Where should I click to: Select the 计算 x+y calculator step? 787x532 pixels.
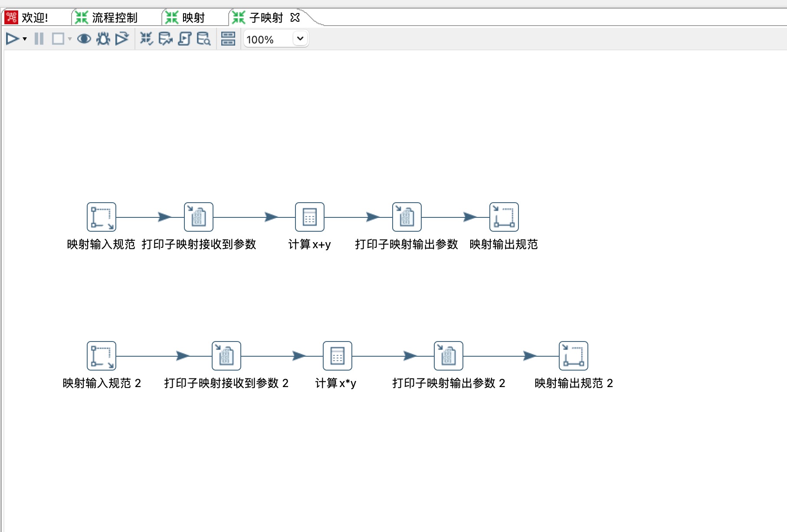pos(309,217)
